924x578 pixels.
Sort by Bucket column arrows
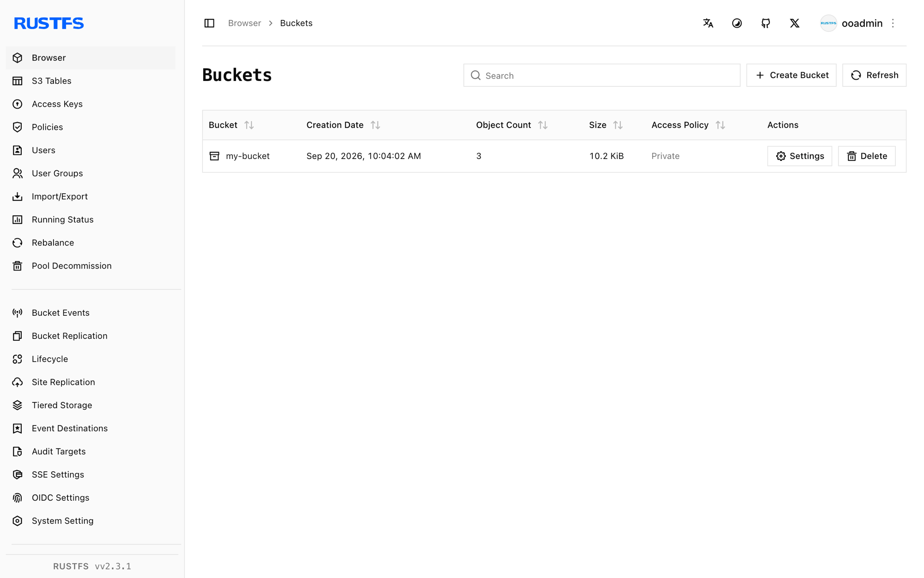pyautogui.click(x=249, y=125)
